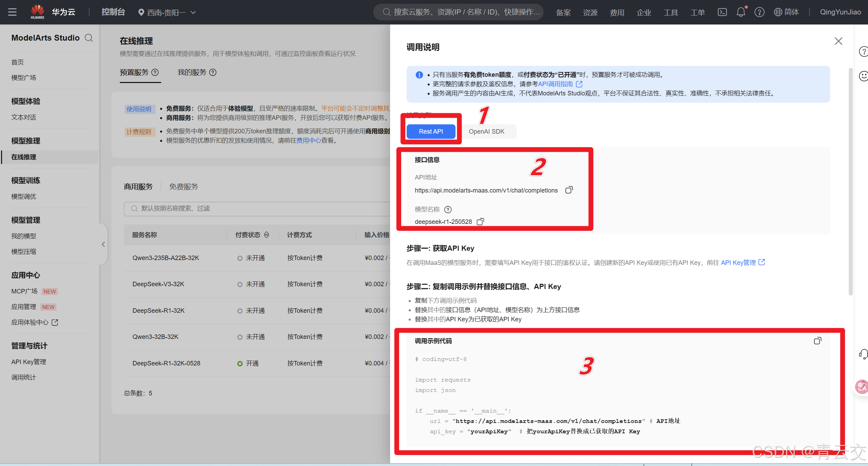Select the Rest API interface type
Screen dimensions: 868x466
(431, 132)
